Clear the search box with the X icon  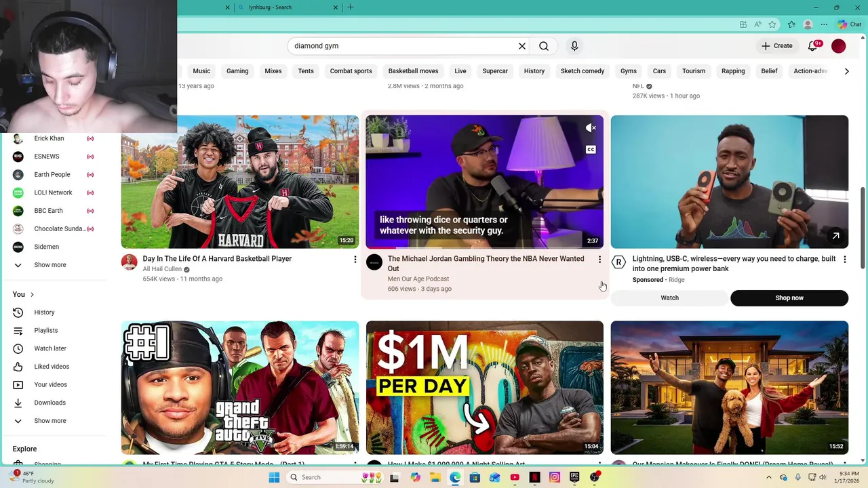522,46
